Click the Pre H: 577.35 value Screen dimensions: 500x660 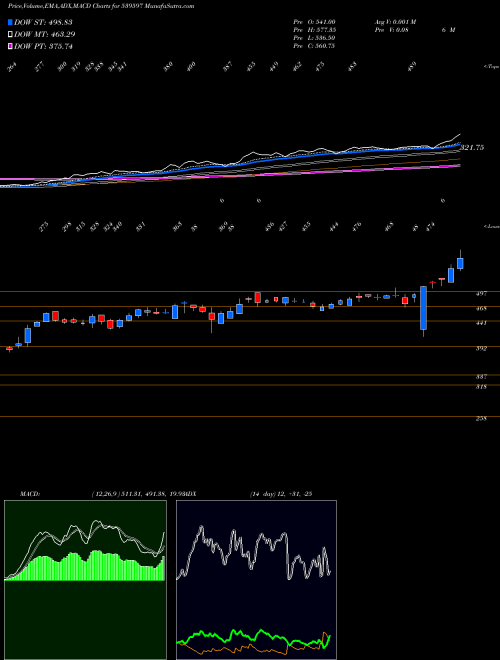pos(314,30)
